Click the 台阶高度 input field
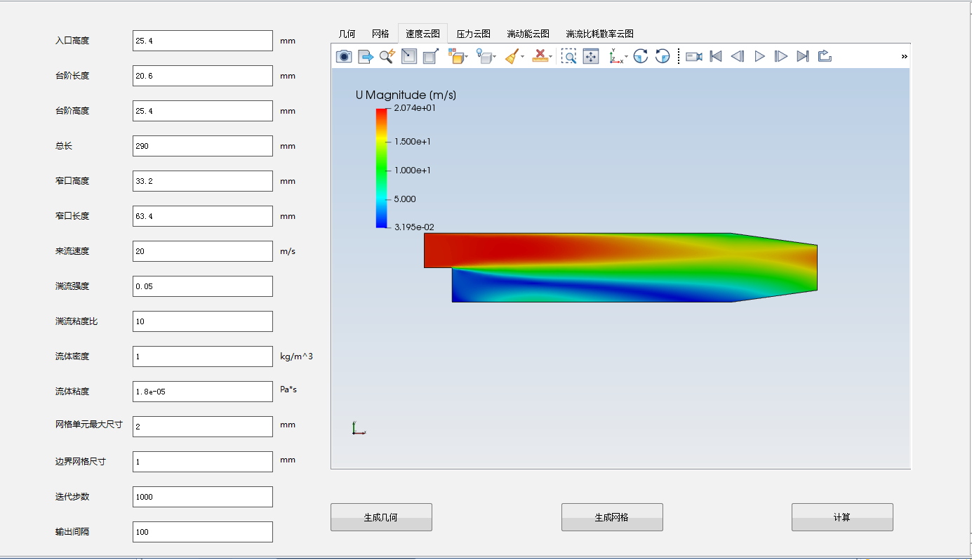Image resolution: width=972 pixels, height=560 pixels. [x=203, y=111]
